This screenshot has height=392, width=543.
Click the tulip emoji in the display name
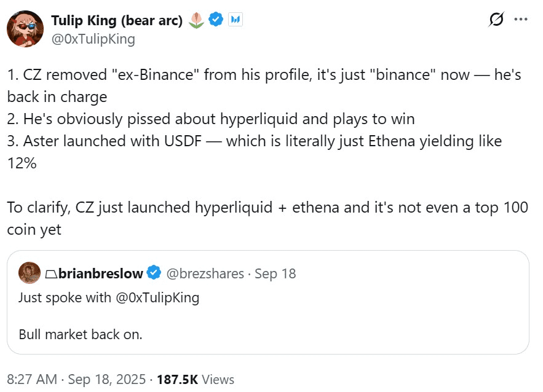coord(196,20)
